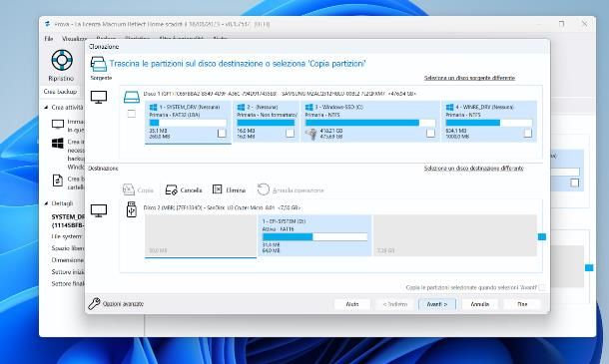Click the Windows logo on Windows-SSD partition
This screenshot has width=609, height=364.
(309, 107)
